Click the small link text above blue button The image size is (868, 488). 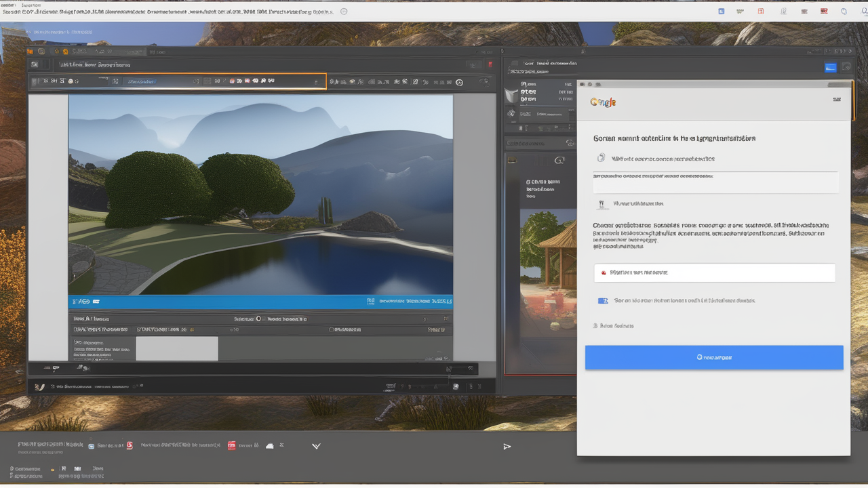(616, 326)
